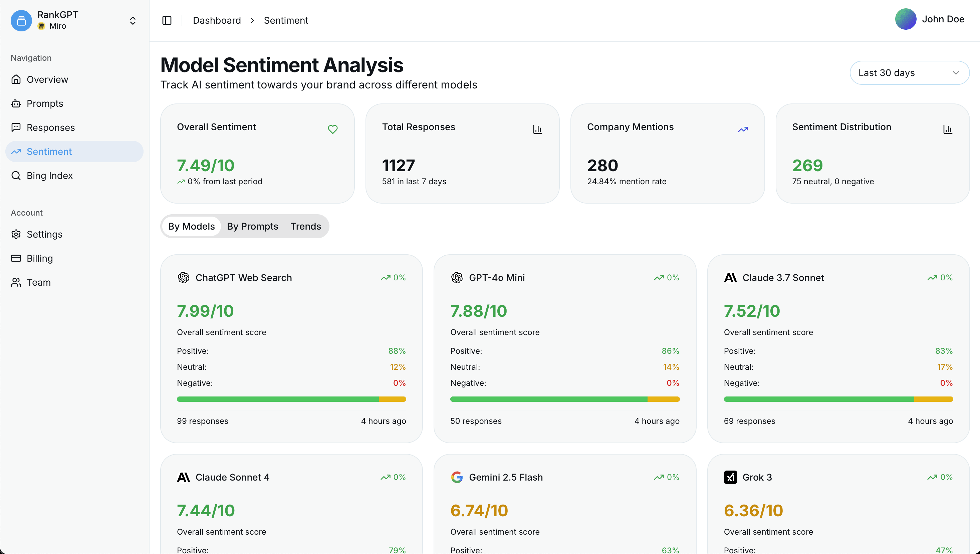Click the Grok 3 trend arrow
The height and width of the screenshot is (554, 980).
(x=932, y=477)
